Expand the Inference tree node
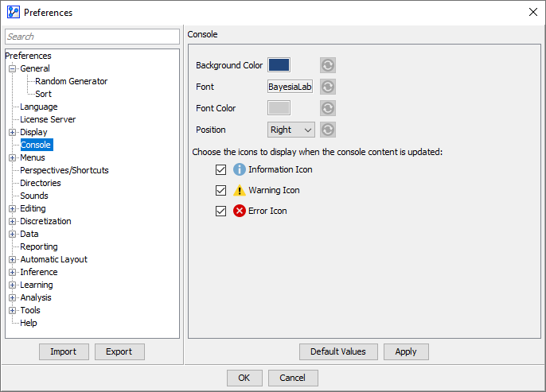This screenshot has width=546, height=392. [12, 273]
